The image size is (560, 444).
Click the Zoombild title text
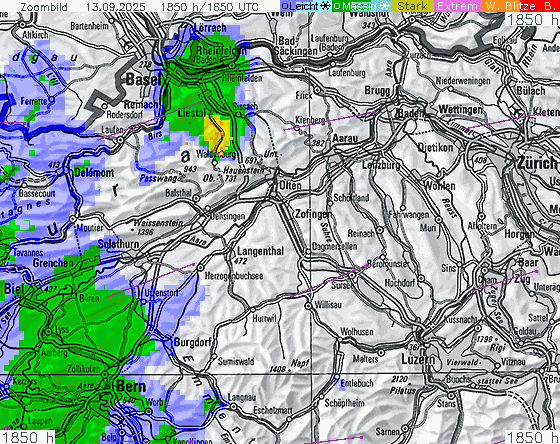pos(44,7)
